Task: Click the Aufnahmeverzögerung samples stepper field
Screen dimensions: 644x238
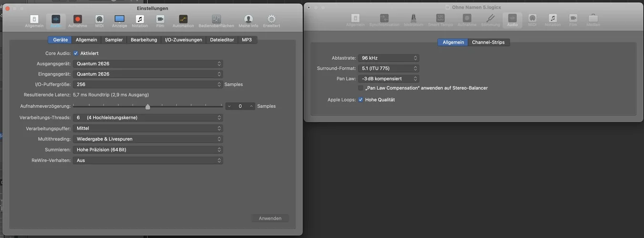Action: point(240,106)
